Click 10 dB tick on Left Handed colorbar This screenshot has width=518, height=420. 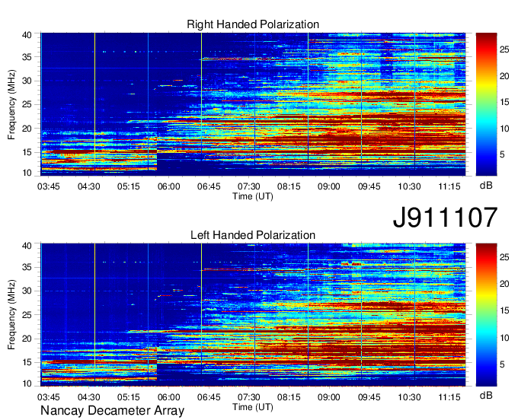pyautogui.click(x=504, y=338)
